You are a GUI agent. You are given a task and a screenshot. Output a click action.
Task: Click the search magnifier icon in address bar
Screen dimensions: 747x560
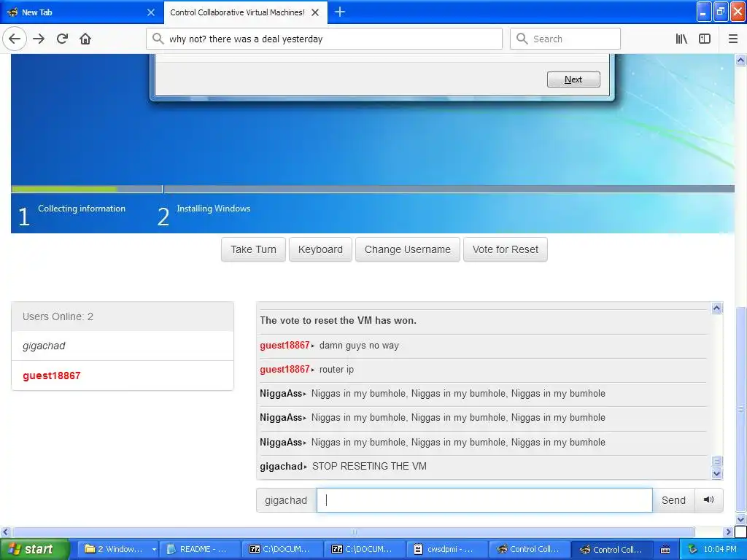click(158, 39)
